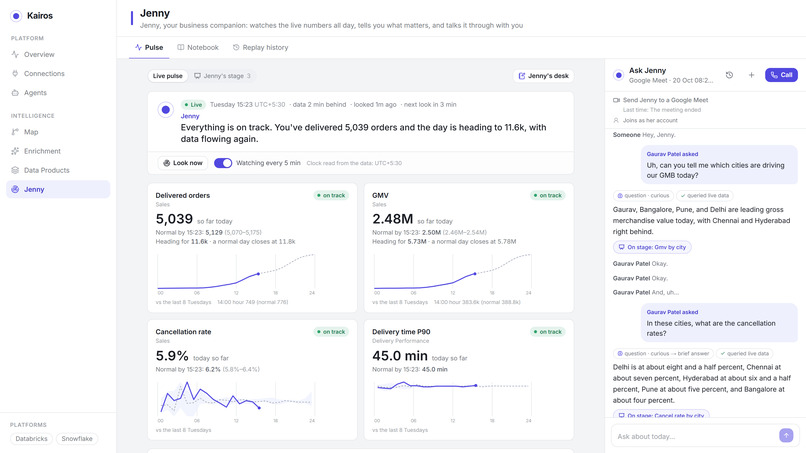Open Data Products stack icon
The height and width of the screenshot is (453, 806).
click(15, 170)
